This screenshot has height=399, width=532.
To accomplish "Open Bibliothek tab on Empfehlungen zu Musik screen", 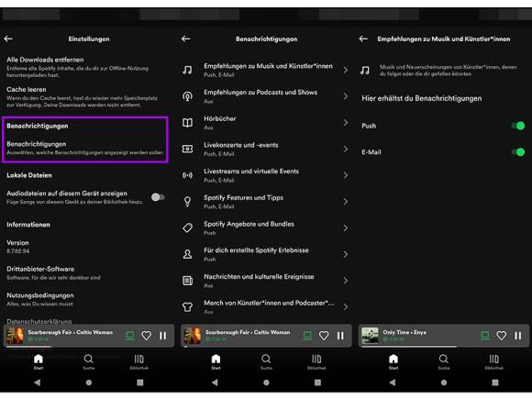I will (494, 362).
